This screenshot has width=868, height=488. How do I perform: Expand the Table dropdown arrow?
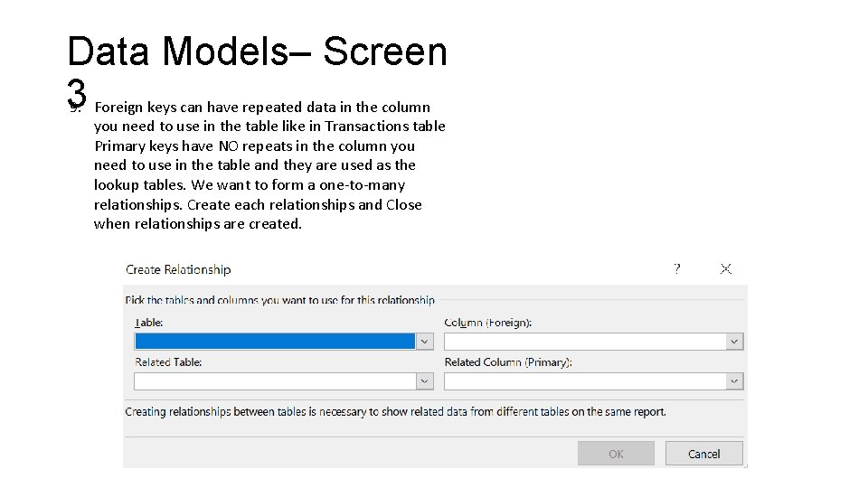pyautogui.click(x=425, y=342)
